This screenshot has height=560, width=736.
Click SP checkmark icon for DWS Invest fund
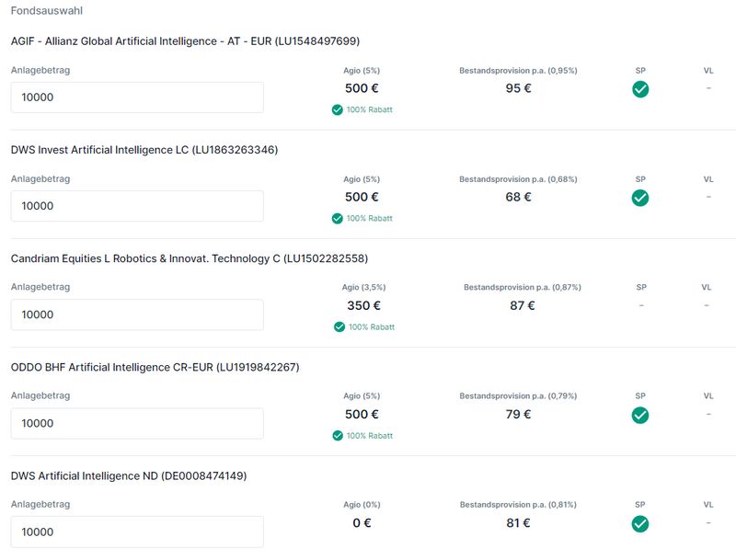click(640, 198)
